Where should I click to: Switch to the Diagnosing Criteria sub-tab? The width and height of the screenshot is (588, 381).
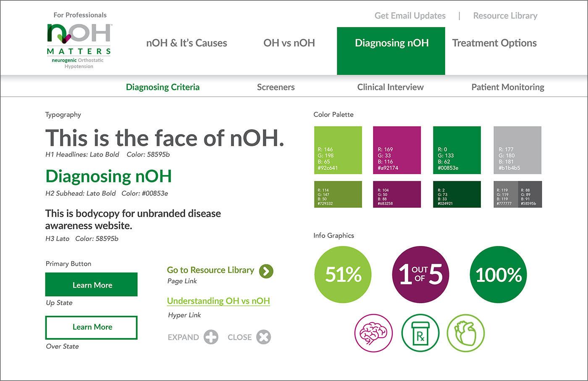point(163,87)
